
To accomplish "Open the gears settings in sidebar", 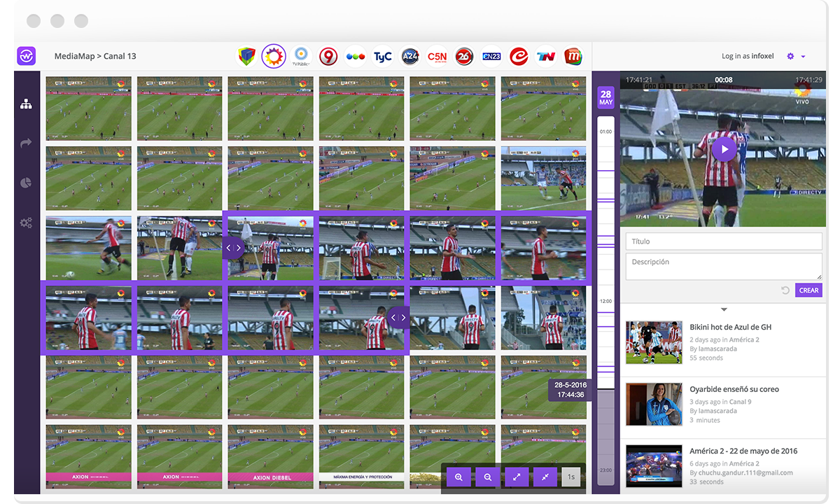I will click(26, 223).
